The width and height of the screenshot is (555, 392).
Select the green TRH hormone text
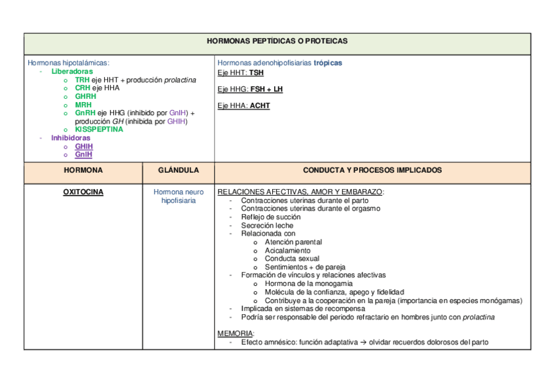pyautogui.click(x=82, y=80)
